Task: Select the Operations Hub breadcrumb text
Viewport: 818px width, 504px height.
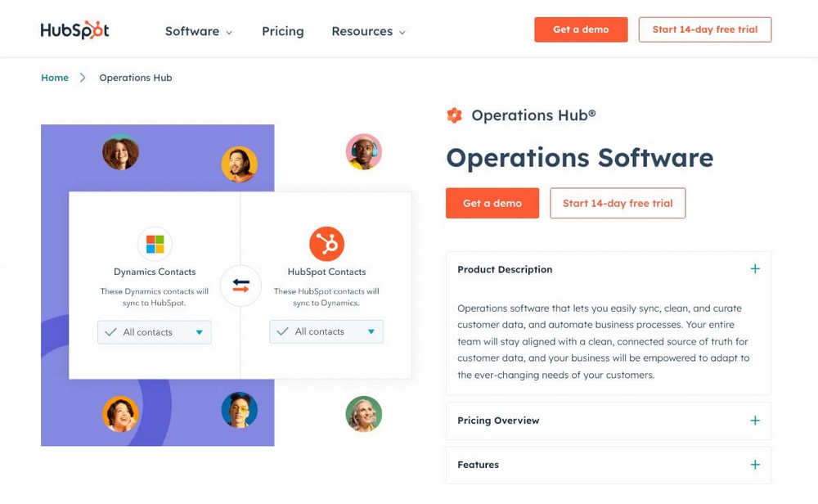Action: pyautogui.click(x=136, y=78)
